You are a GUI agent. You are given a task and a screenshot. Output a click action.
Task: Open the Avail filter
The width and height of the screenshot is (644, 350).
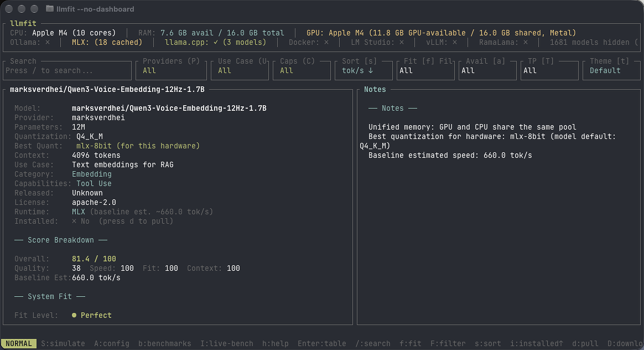click(487, 71)
